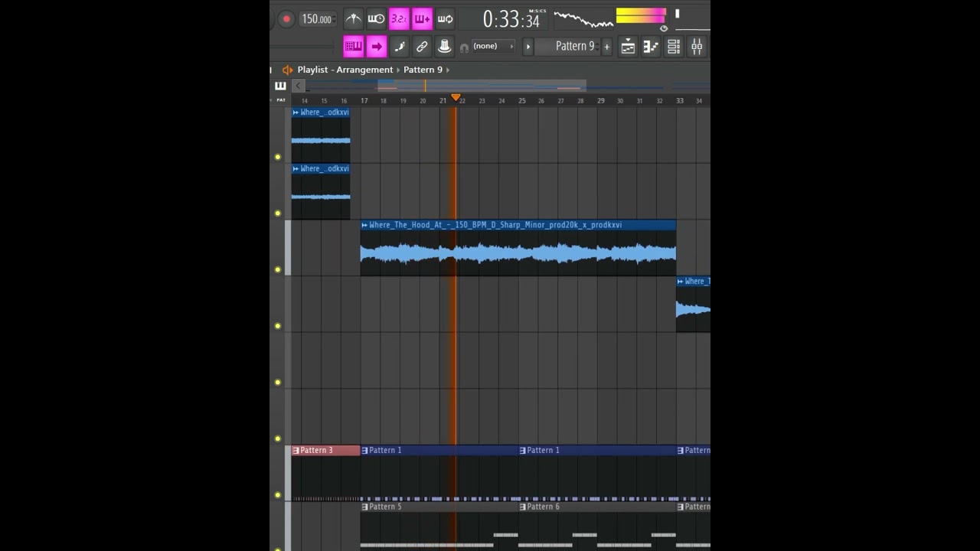Open the second Where_..odkxvi clip menu arrow
The width and height of the screenshot is (980, 551).
[x=296, y=169]
